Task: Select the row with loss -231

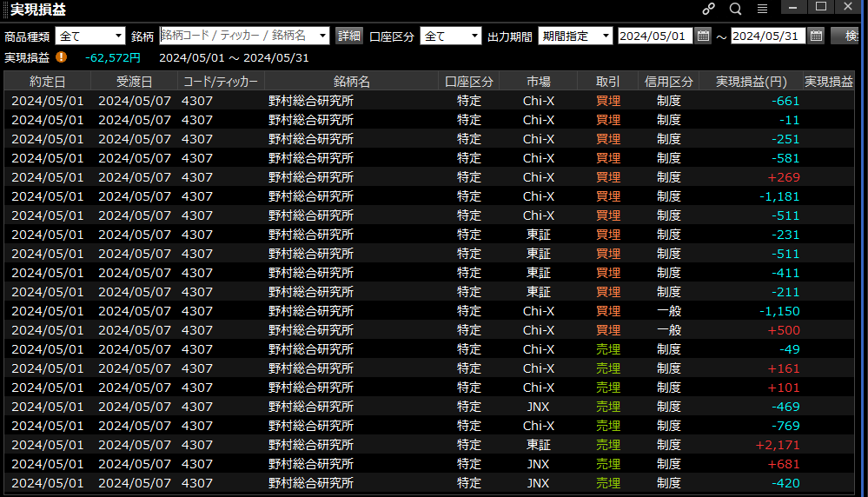Action: [429, 234]
